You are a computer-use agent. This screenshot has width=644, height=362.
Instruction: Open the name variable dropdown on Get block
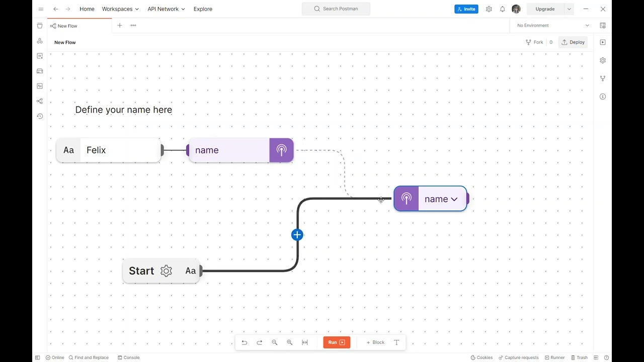(454, 199)
